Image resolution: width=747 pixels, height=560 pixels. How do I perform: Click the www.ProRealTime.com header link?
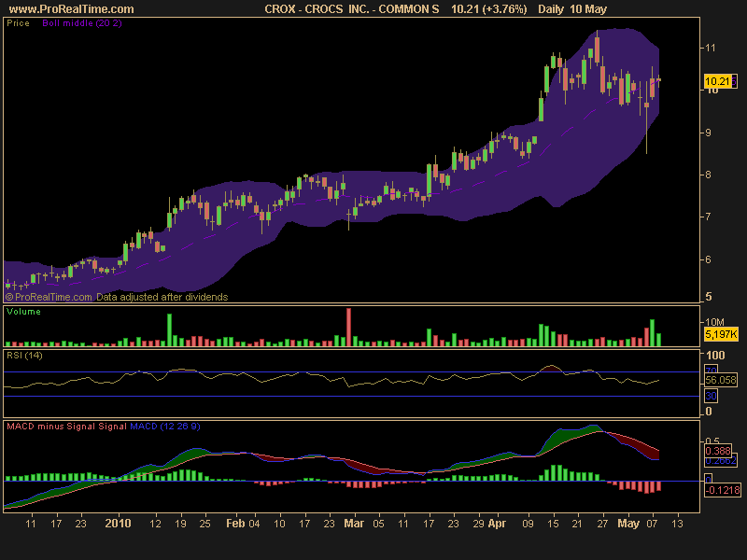point(72,9)
